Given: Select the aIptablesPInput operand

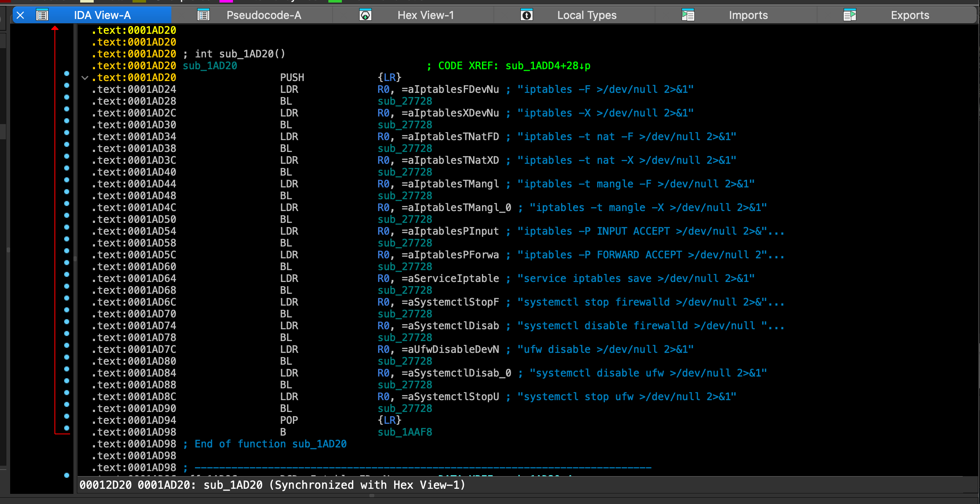Looking at the screenshot, I should click(x=453, y=231).
